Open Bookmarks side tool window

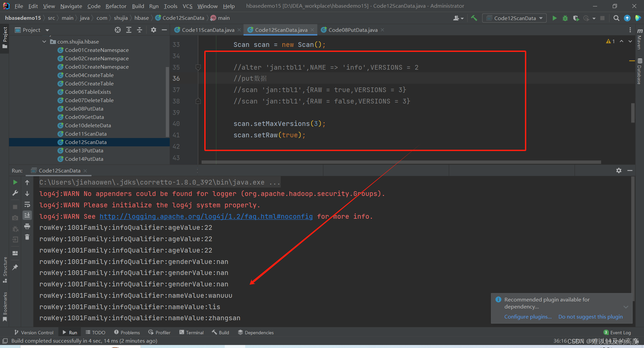tap(5, 306)
